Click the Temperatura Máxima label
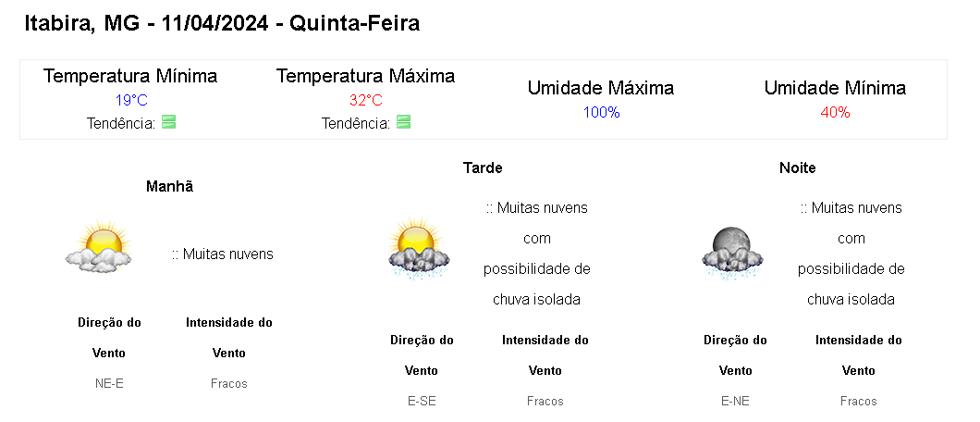 (365, 76)
